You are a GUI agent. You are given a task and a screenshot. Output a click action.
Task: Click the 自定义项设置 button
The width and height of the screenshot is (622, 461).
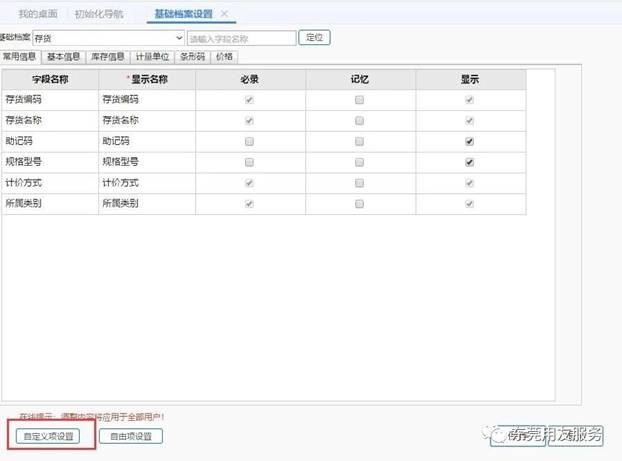[51, 436]
